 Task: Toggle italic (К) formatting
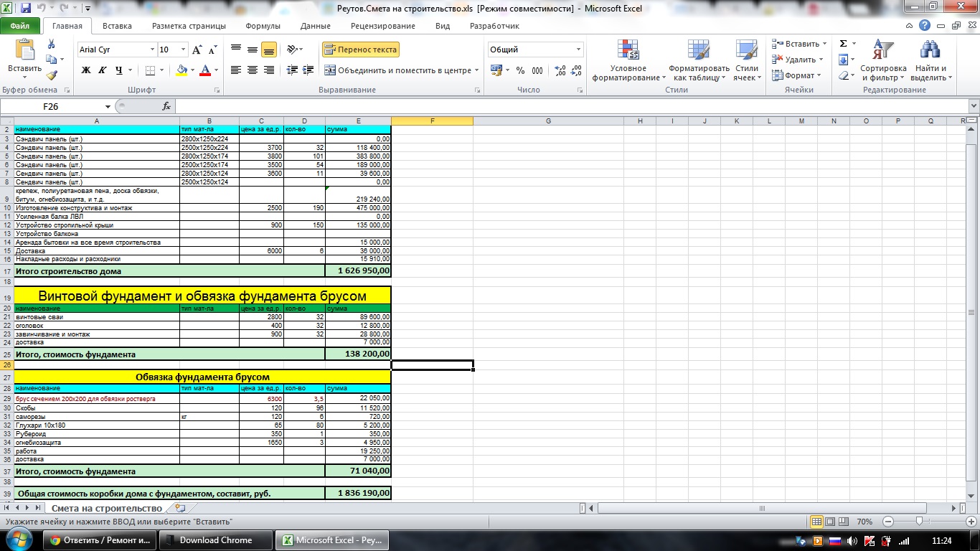pos(102,70)
